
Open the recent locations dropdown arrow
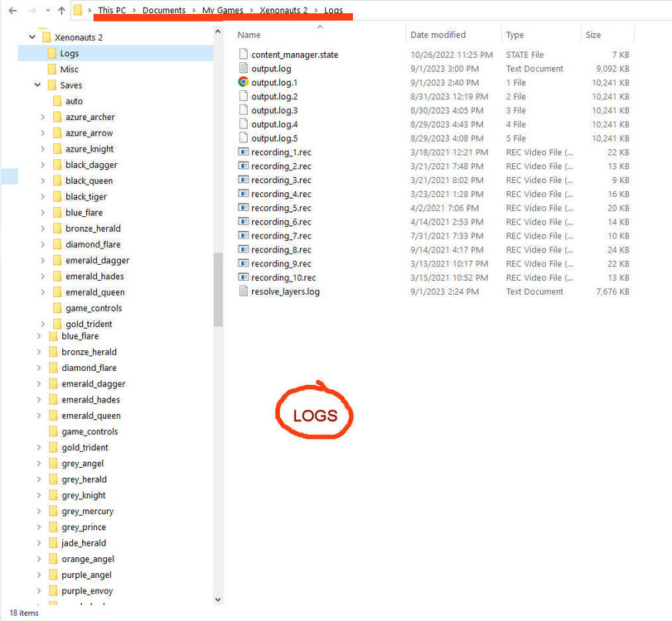(x=47, y=10)
